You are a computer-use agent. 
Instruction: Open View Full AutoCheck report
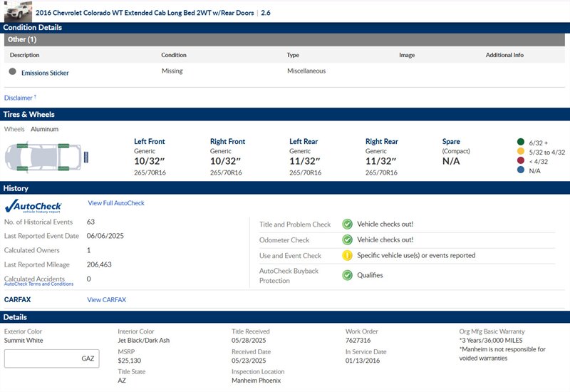[x=115, y=203]
